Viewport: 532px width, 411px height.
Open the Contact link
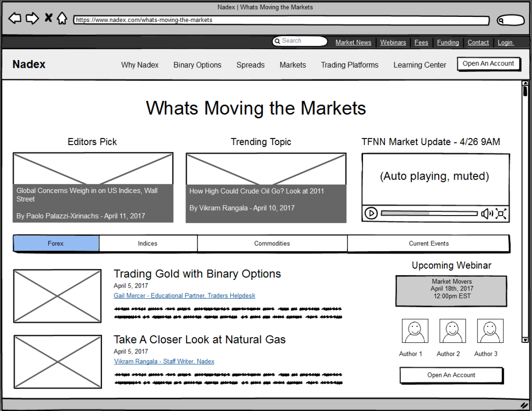click(478, 42)
